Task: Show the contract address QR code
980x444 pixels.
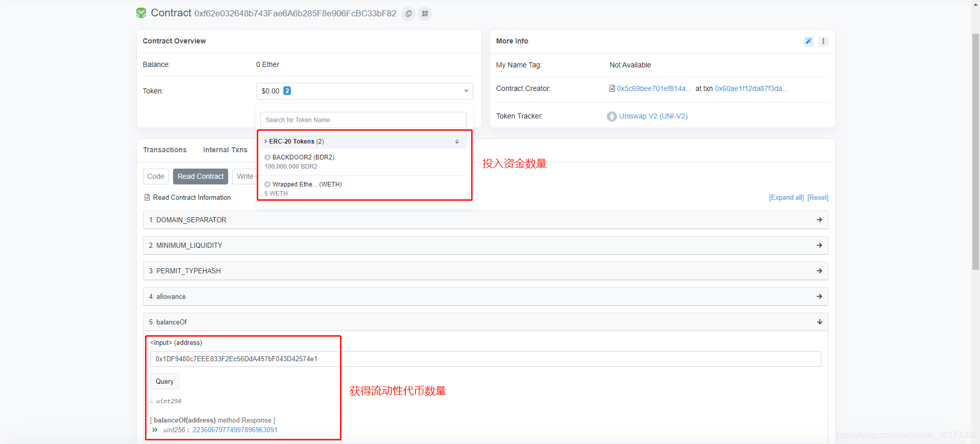Action: pyautogui.click(x=425, y=14)
